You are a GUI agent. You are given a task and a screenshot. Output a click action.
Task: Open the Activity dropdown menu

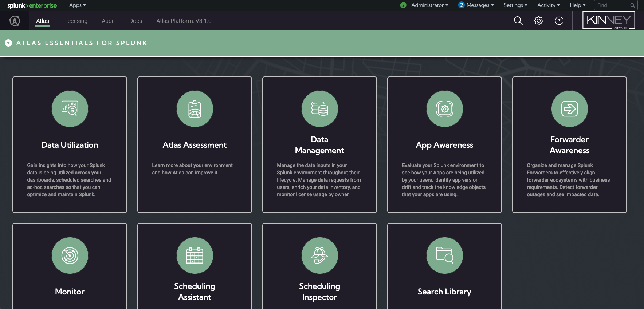tap(549, 5)
